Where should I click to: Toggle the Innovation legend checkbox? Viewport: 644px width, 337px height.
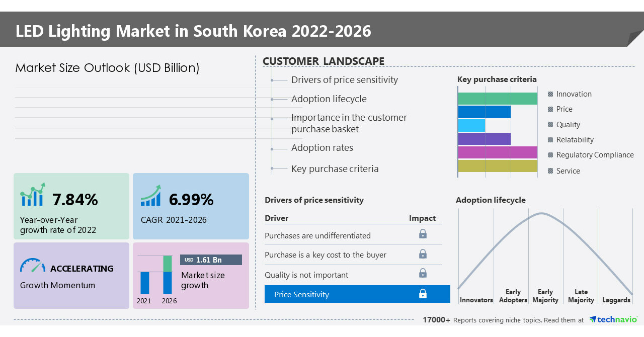[x=549, y=94]
